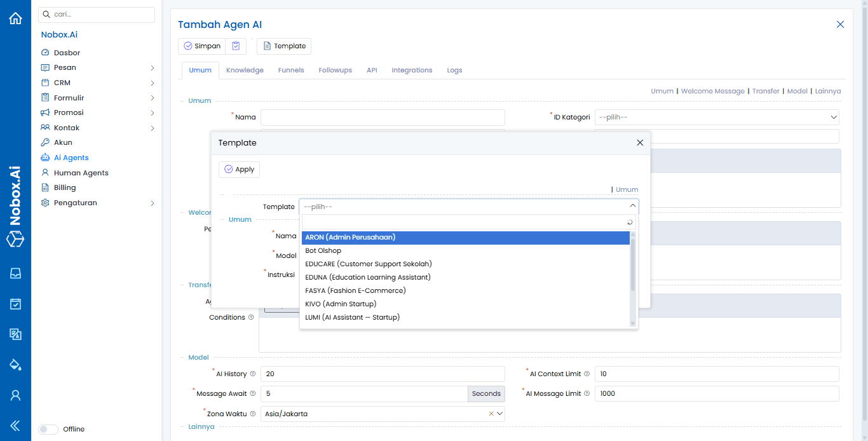The width and height of the screenshot is (868, 441).
Task: Collapse the sidebar with the double-chevron icon
Action: point(15,425)
